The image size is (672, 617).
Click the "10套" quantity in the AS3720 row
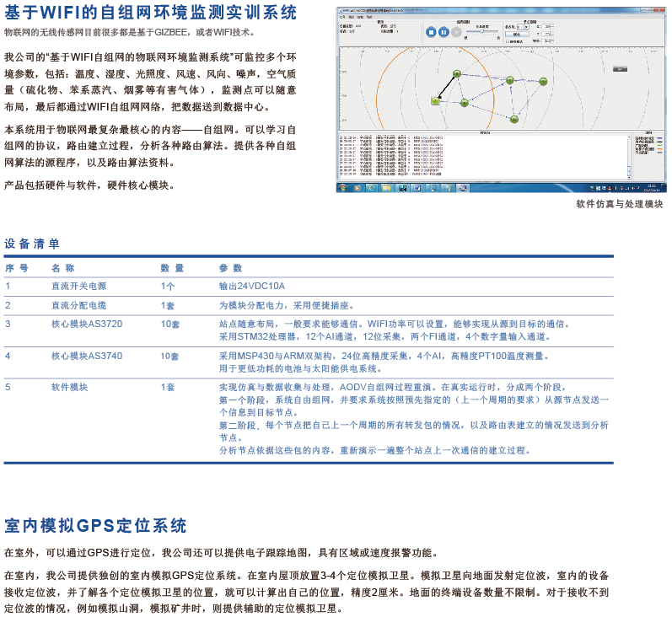pyautogui.click(x=170, y=324)
